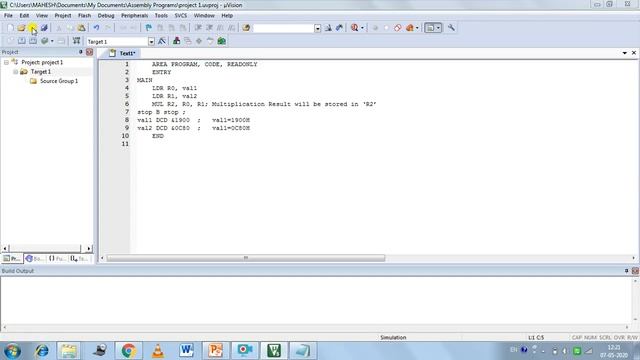
Task: Start/stop the debug session icon
Action: 354,28
